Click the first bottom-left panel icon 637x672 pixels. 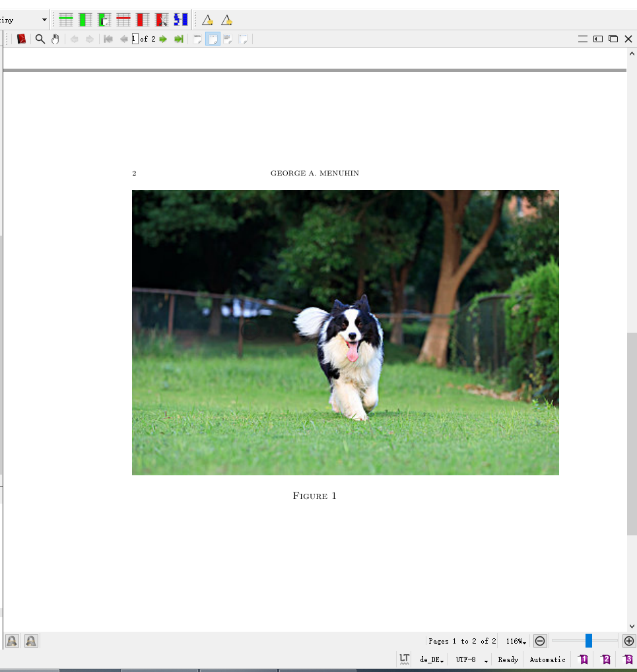(12, 641)
